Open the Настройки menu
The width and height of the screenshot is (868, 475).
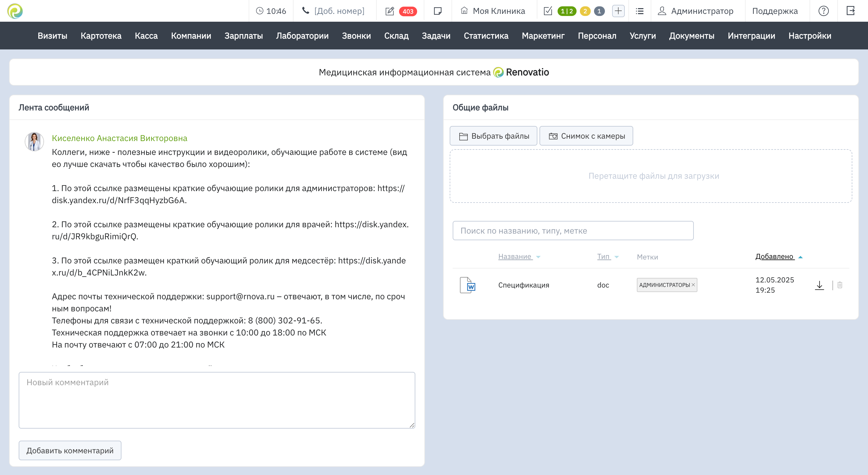coord(810,36)
